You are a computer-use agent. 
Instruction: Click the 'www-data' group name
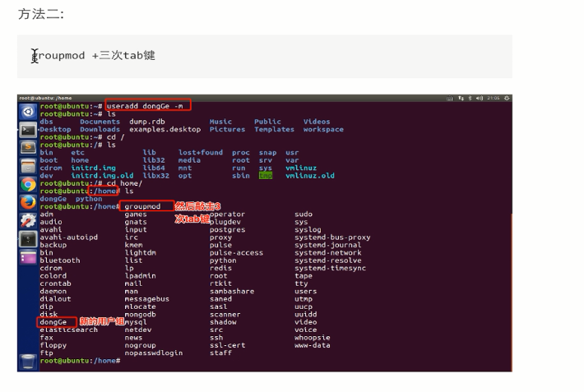pyautogui.click(x=312, y=345)
